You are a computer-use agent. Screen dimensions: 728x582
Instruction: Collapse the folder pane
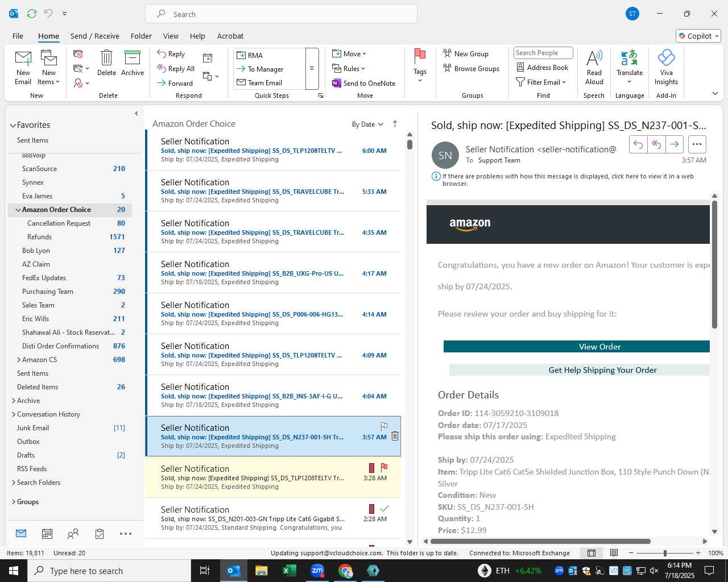pos(136,114)
